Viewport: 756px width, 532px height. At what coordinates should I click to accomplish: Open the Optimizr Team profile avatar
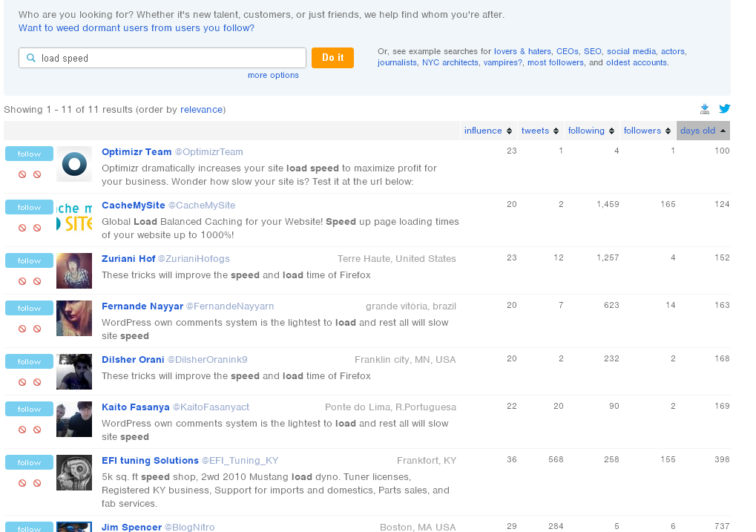tap(74, 164)
